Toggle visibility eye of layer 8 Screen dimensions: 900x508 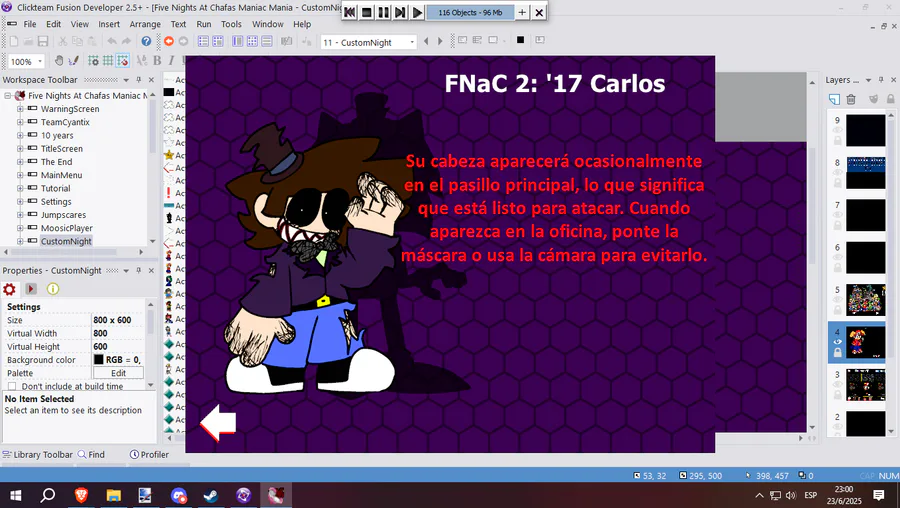(837, 172)
